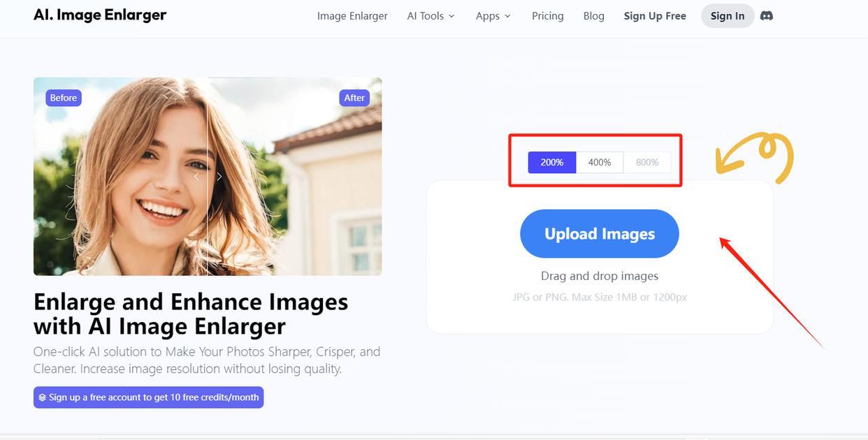Select the 400% enlargement option
Viewport: 868px width, 440px height.
600,162
